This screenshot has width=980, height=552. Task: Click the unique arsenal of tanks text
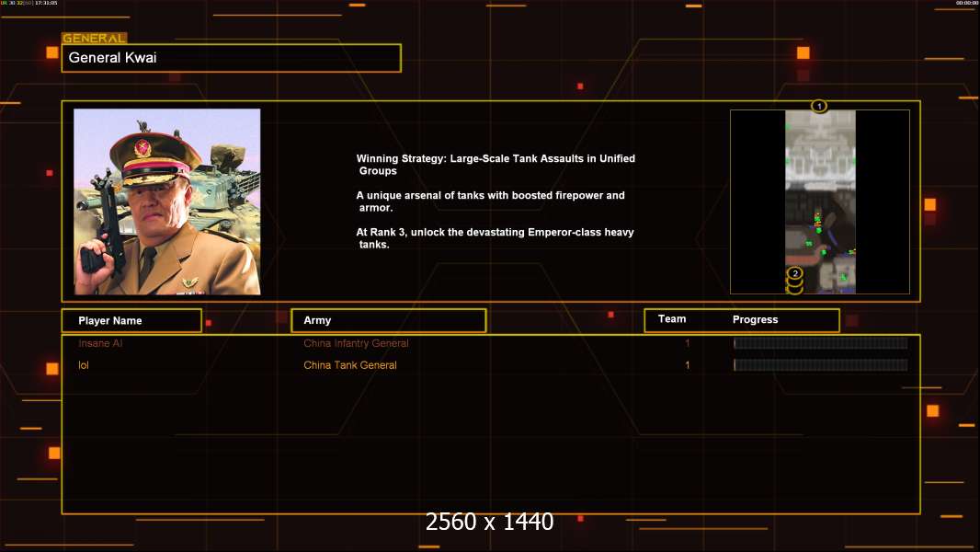point(491,201)
